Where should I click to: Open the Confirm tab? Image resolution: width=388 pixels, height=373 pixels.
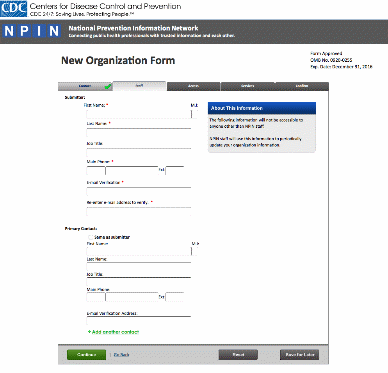pos(302,86)
